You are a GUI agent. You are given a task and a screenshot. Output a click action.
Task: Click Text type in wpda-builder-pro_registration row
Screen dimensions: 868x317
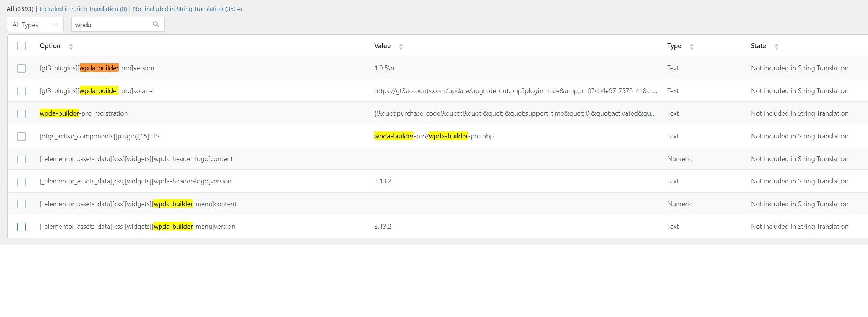[673, 113]
